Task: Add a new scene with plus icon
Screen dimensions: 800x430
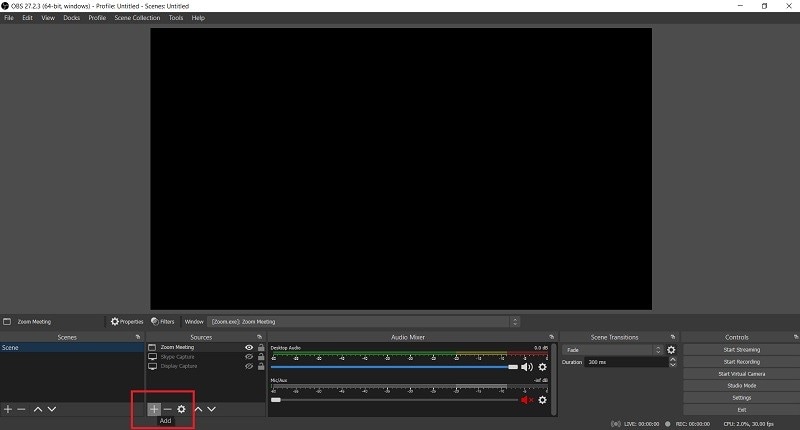Action: 8,409
